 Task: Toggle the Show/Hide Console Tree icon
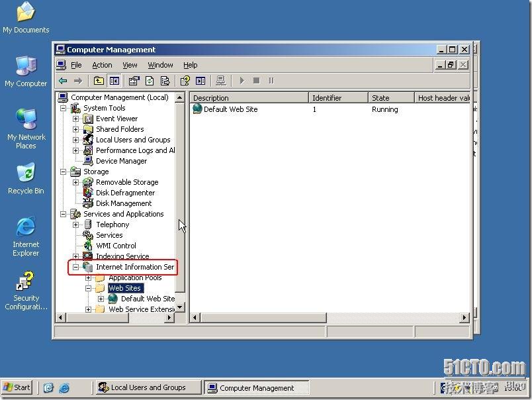click(x=114, y=81)
